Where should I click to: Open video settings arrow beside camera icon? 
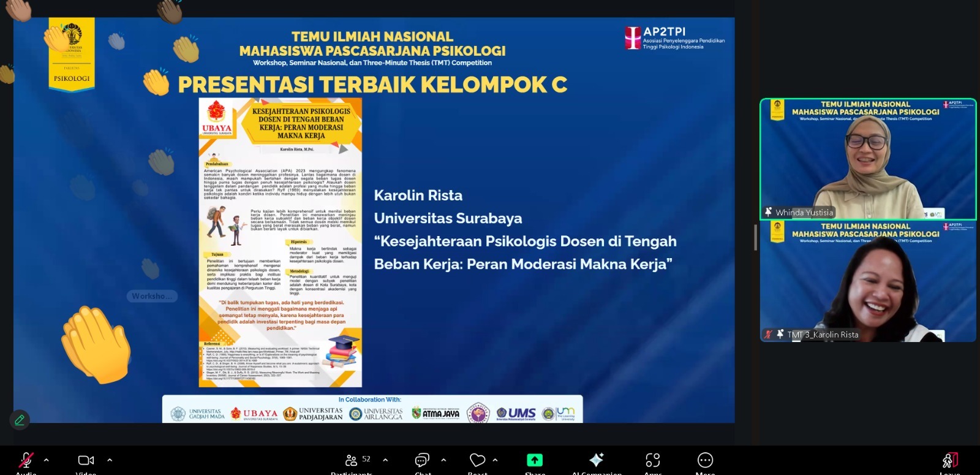[x=110, y=460]
